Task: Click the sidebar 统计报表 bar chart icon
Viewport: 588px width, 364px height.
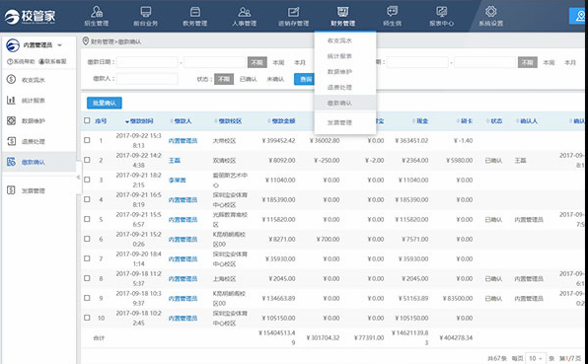Action: click(11, 100)
